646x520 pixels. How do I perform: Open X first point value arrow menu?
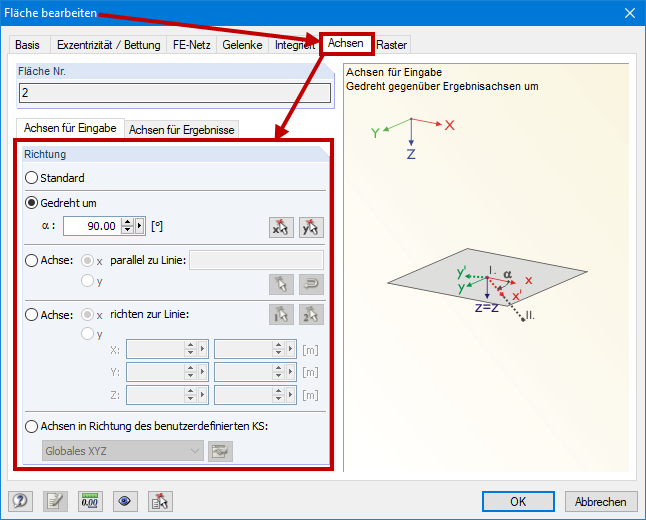[x=203, y=349]
